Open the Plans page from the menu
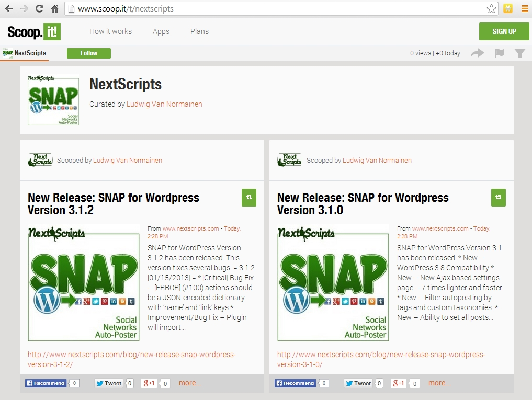Viewport: 532px width, 400px height. (199, 31)
